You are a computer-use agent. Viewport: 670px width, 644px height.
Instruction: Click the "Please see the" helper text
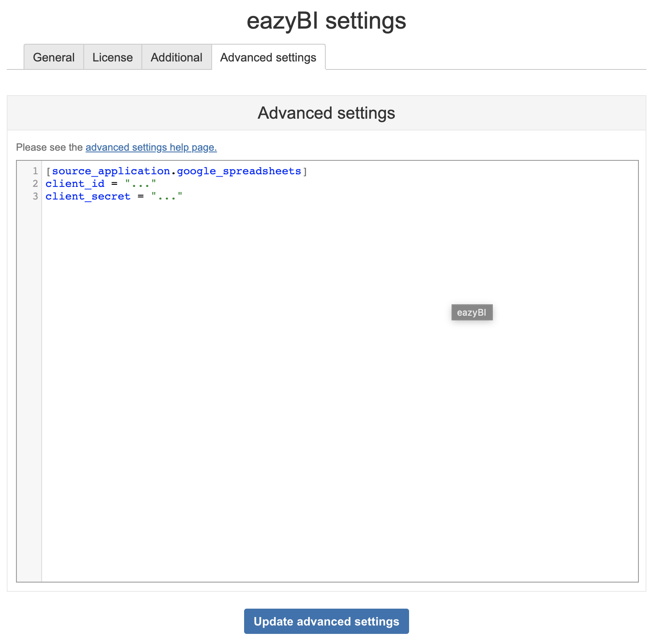[49, 147]
